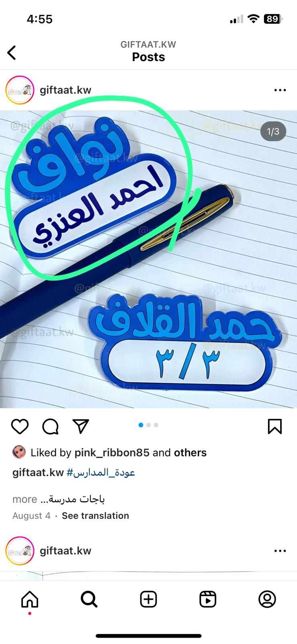Open the Profile icon in the bottom bar
The width and height of the screenshot is (297, 644).
pos(267,599)
